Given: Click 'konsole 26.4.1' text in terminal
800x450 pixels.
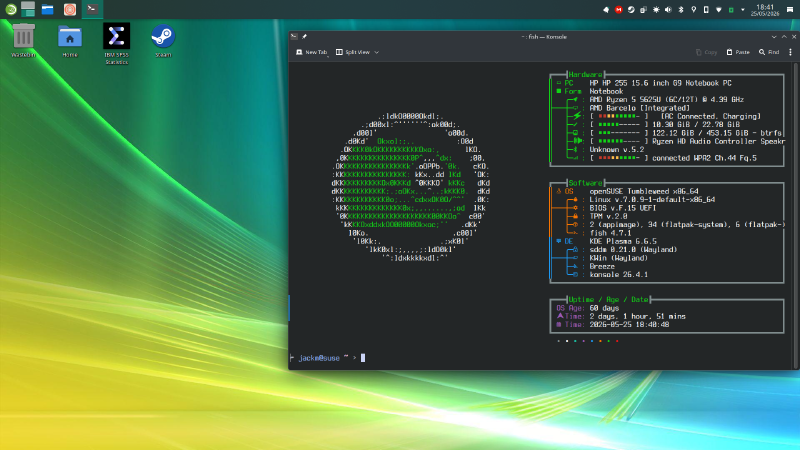Looking at the screenshot, I should (x=619, y=274).
